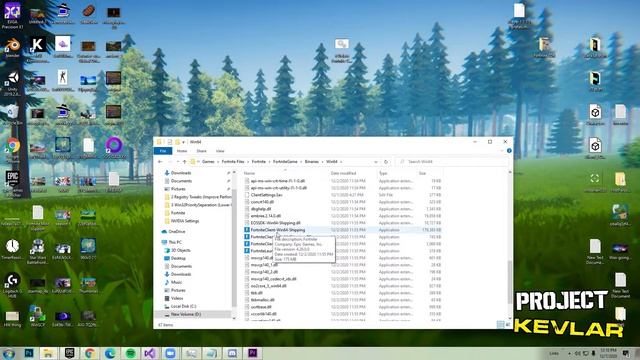Select This PC in the navigation pane
640x360 pixels.
(173, 242)
